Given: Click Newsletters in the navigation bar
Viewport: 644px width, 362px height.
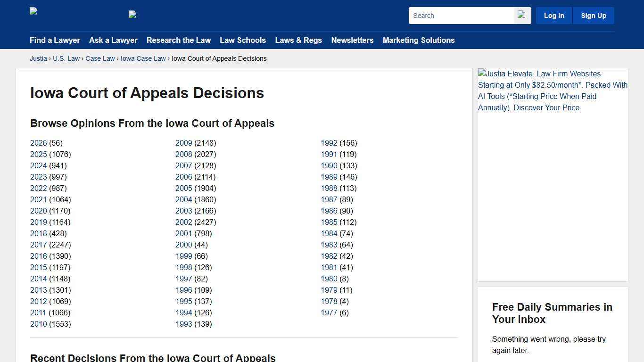Looking at the screenshot, I should (352, 40).
